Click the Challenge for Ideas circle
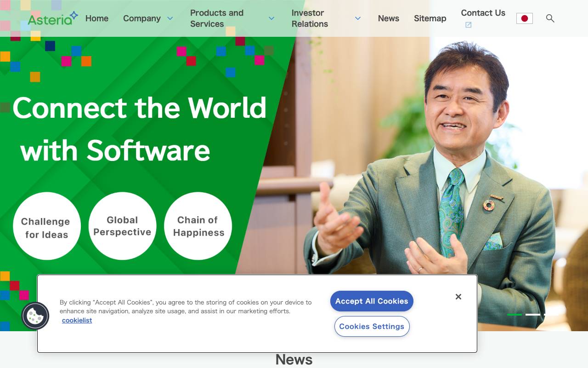588x368 pixels. point(46,226)
